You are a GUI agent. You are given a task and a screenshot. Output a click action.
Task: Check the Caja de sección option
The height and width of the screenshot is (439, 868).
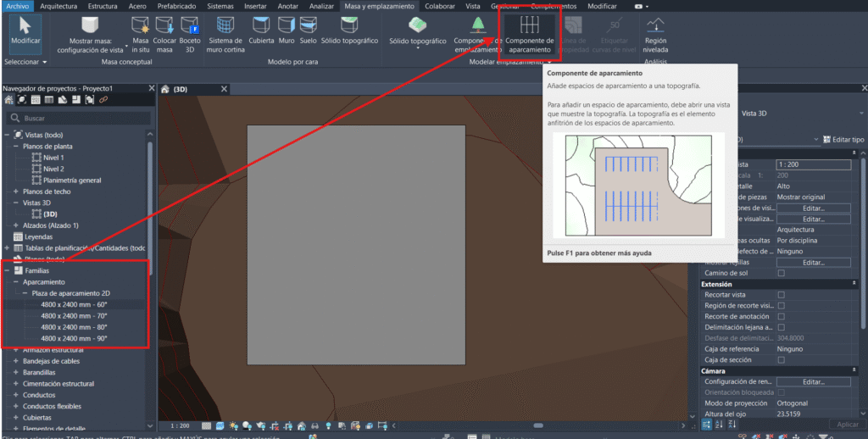click(781, 359)
